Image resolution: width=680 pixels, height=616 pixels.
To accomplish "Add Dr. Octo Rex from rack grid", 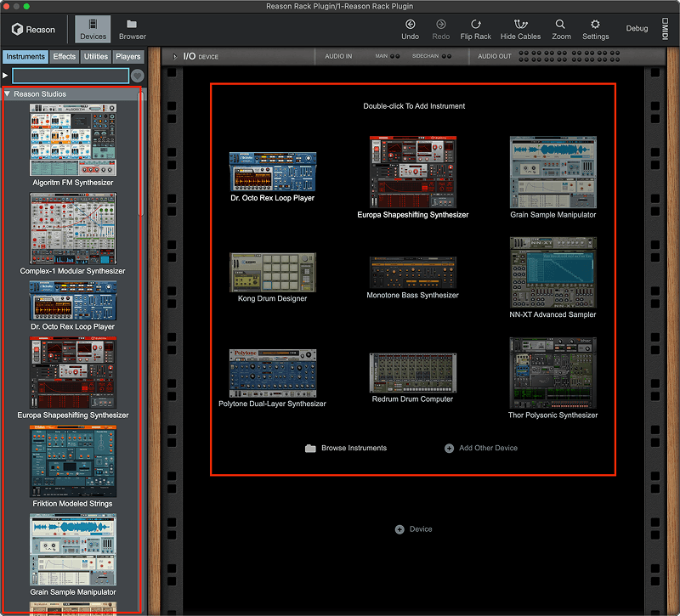I will pos(272,172).
